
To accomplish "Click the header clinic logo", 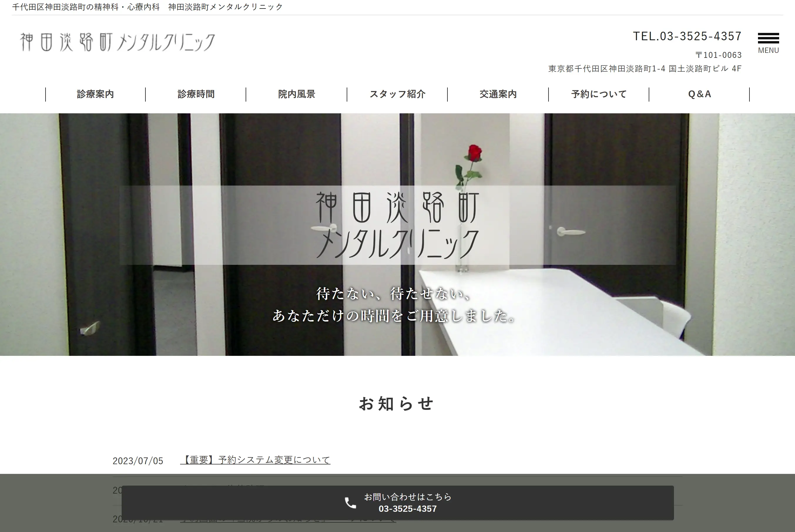I will [118, 42].
